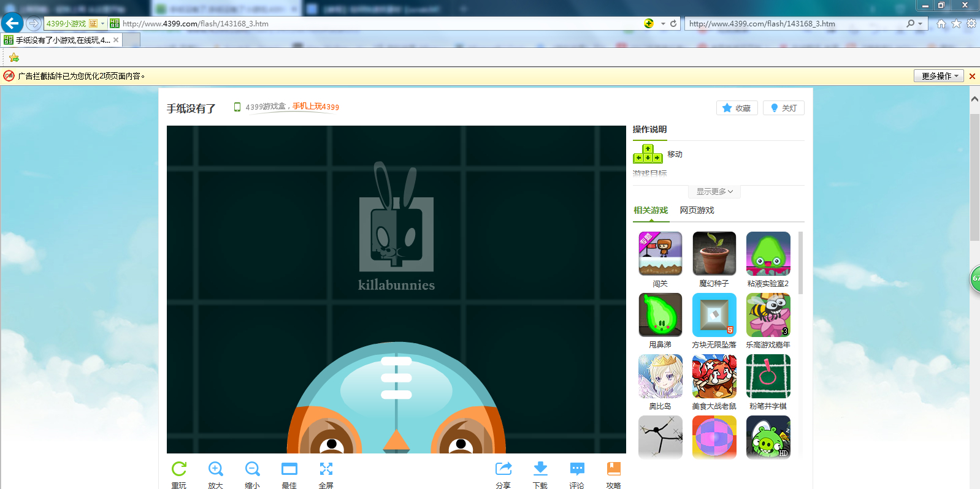This screenshot has height=489, width=980.
Task: Open the 更多操作 dropdown in the notification bar
Action: 939,76
